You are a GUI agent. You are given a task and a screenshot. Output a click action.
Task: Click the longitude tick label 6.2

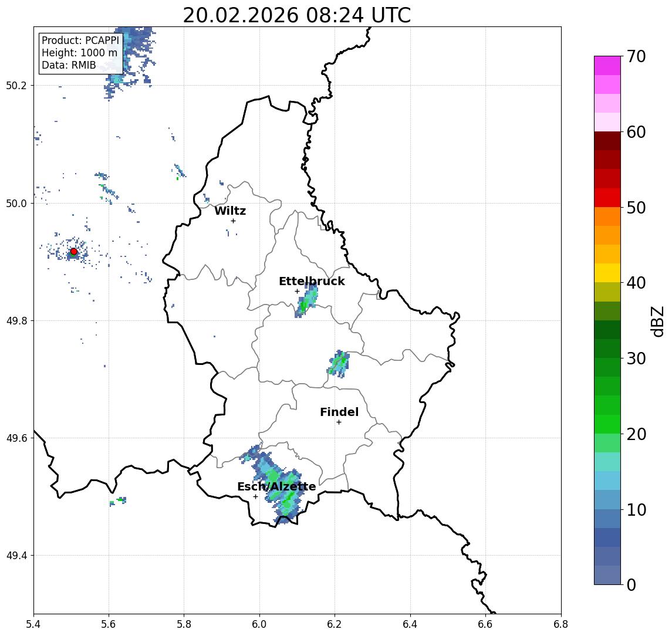pyautogui.click(x=335, y=624)
